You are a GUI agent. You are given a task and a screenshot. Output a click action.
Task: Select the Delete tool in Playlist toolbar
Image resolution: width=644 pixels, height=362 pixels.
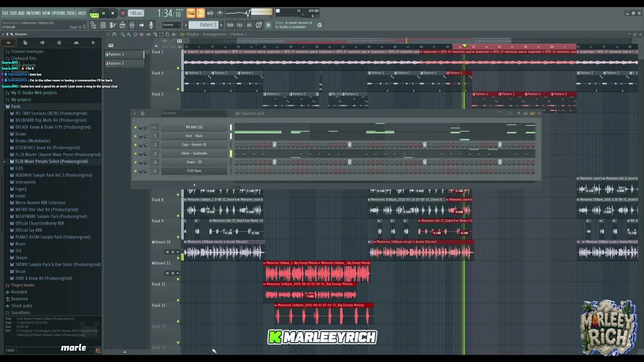(135, 34)
